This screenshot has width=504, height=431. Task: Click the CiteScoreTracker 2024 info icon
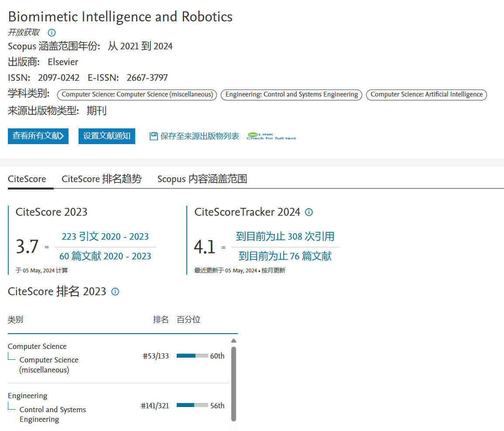(309, 212)
